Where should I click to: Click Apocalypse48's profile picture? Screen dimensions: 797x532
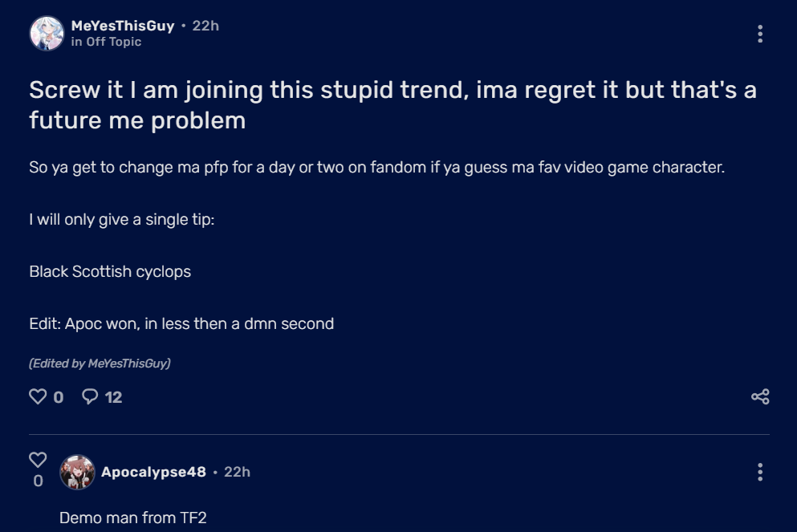[x=77, y=473]
